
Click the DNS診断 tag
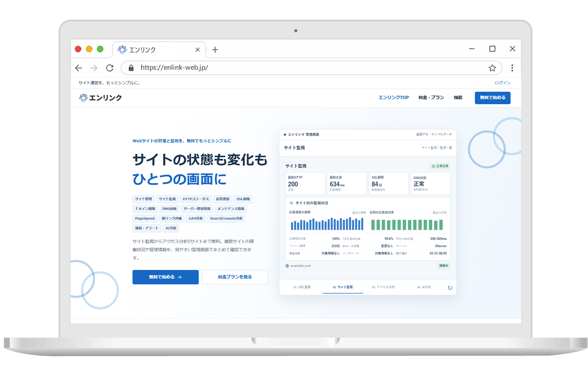pyautogui.click(x=170, y=209)
